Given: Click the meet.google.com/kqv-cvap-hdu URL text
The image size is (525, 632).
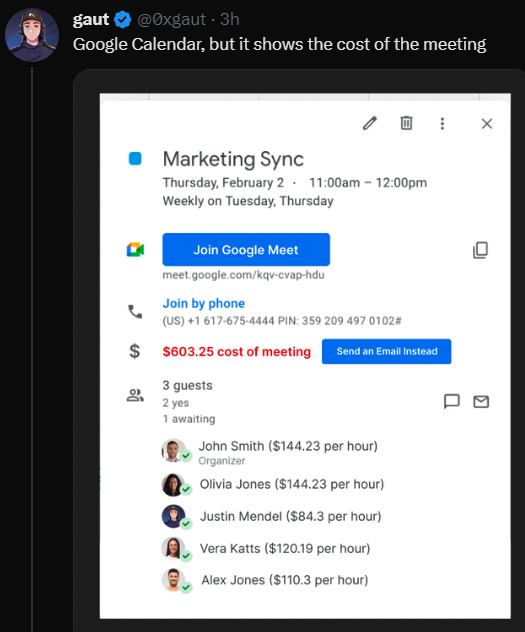Looking at the screenshot, I should [x=243, y=275].
